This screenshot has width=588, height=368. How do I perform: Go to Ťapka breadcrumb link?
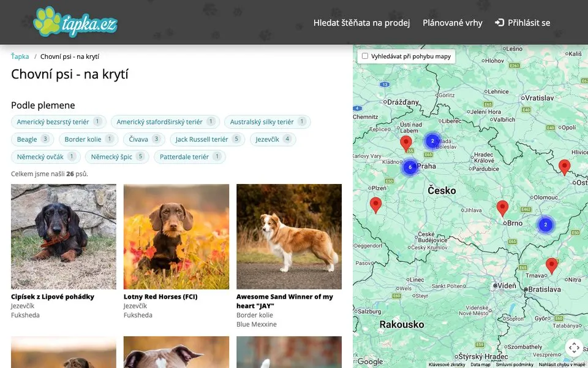tap(20, 56)
